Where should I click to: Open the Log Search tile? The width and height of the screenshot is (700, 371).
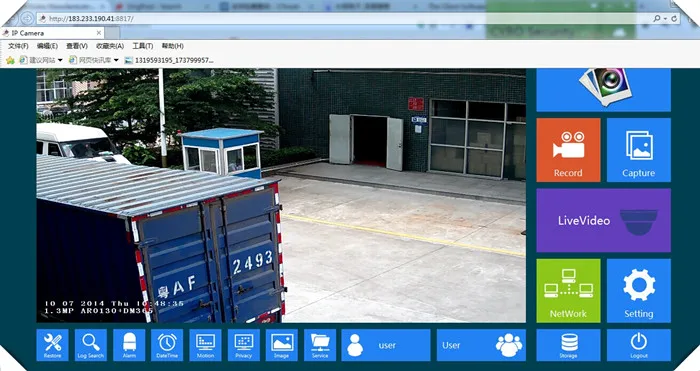point(91,345)
